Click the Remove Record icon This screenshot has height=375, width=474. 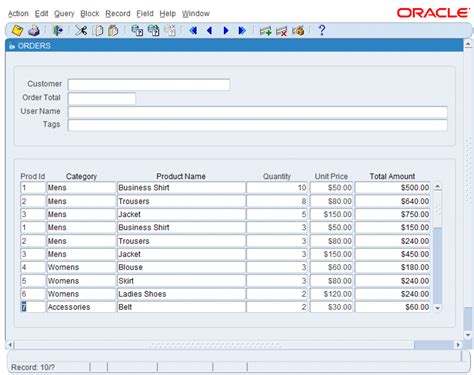(x=282, y=31)
